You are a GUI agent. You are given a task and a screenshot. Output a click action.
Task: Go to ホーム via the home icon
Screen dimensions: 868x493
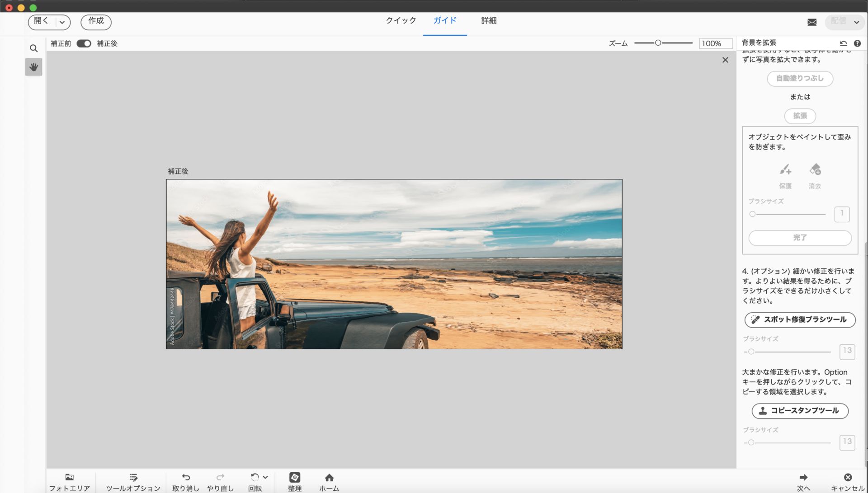click(329, 480)
